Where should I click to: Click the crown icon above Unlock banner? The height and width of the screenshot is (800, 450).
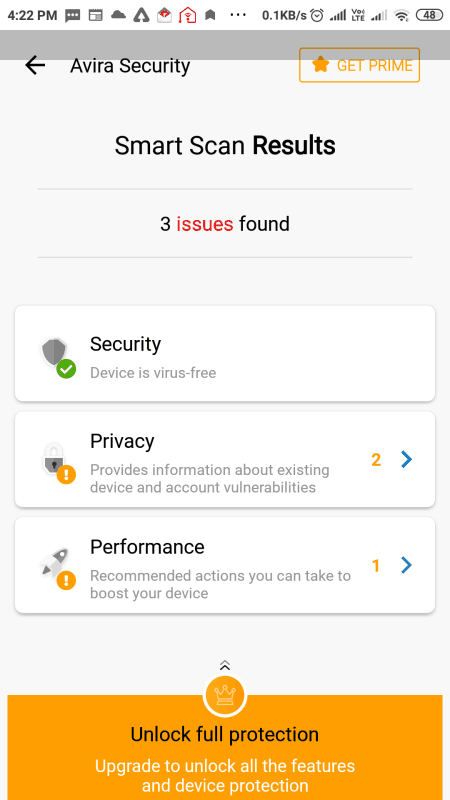click(224, 694)
